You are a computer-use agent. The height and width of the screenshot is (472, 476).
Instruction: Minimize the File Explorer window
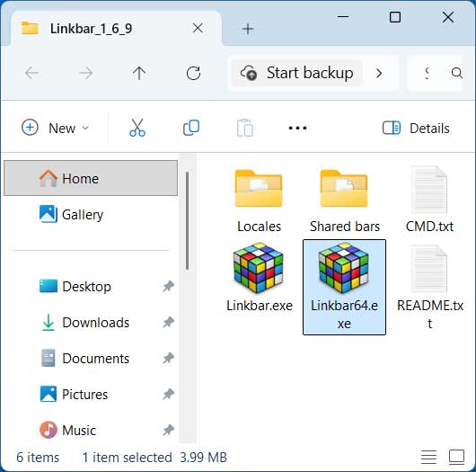point(343,17)
